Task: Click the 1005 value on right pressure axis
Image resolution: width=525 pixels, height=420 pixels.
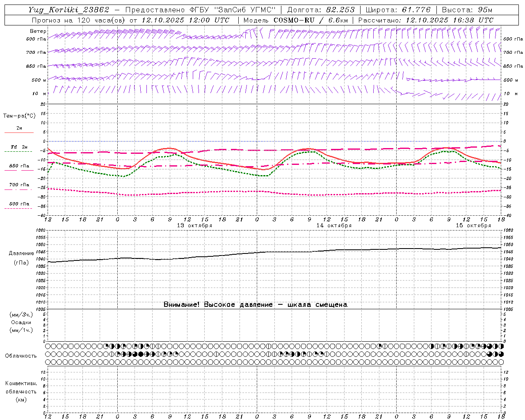Action: click(x=508, y=310)
